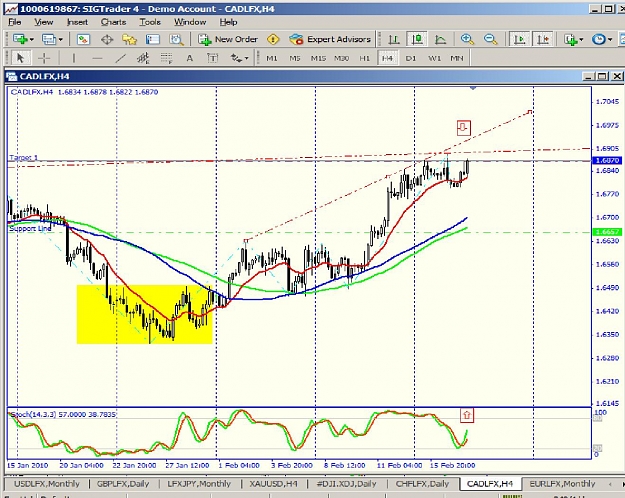Set timeframe to M5

(295, 58)
